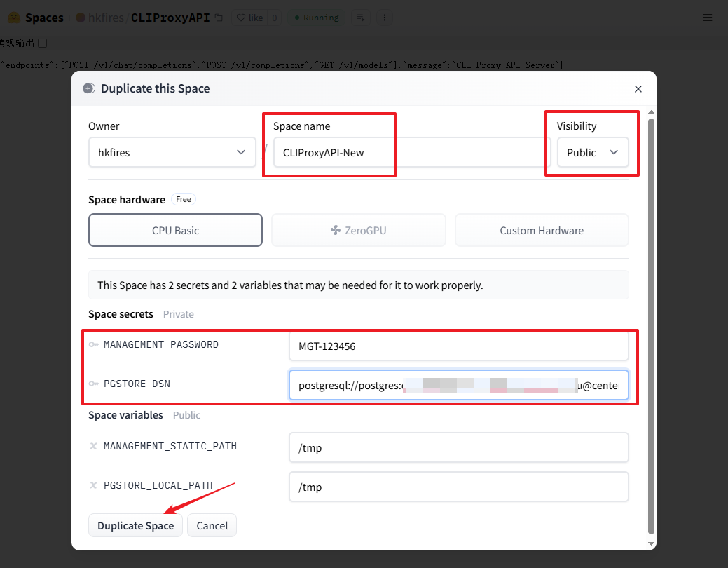Open the hamburger menu at top right
Screen dimensions: 728x568
(x=708, y=18)
